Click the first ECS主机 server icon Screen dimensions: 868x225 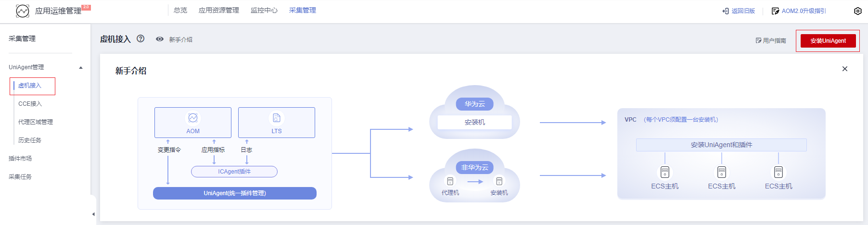(665, 172)
